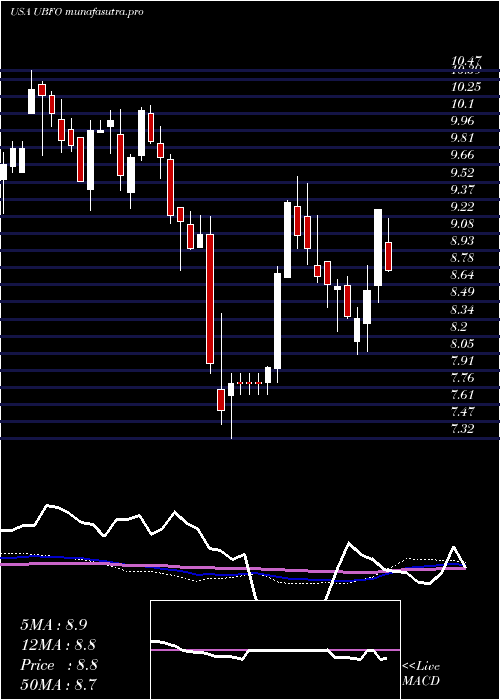
Task: Pick the 9.52 price axis value
Action: [464, 173]
